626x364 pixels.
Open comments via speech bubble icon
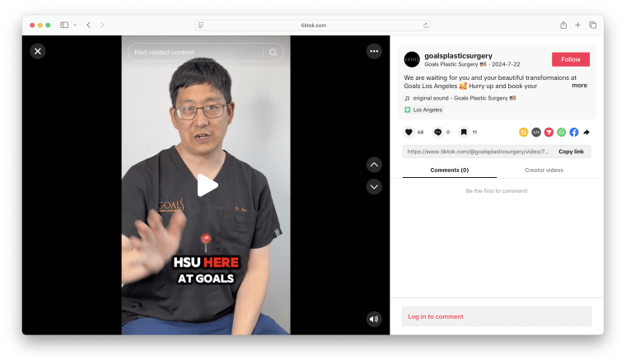(438, 132)
